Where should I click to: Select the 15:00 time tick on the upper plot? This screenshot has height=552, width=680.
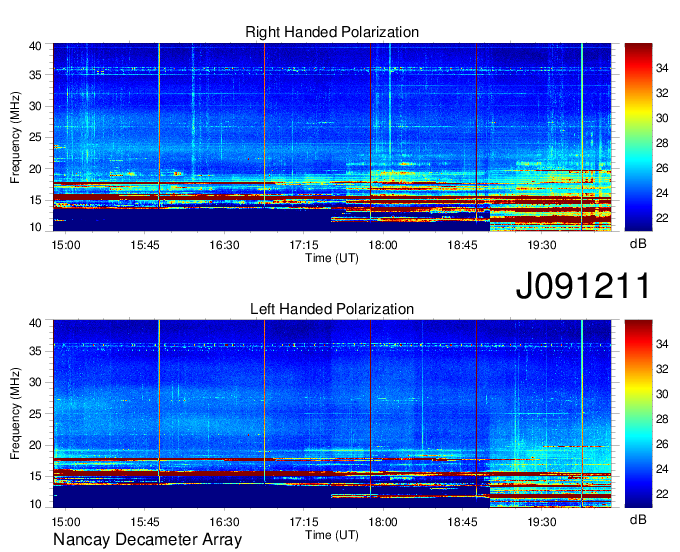point(66,245)
